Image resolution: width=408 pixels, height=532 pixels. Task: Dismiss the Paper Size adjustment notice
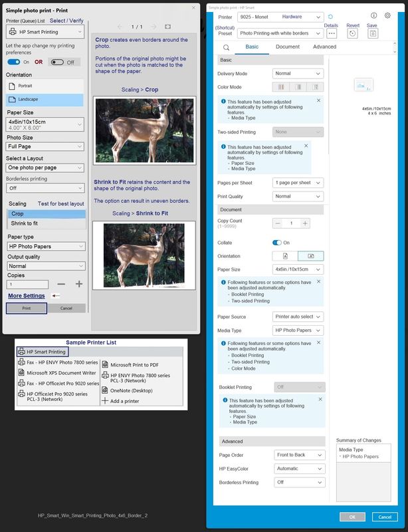(x=318, y=281)
